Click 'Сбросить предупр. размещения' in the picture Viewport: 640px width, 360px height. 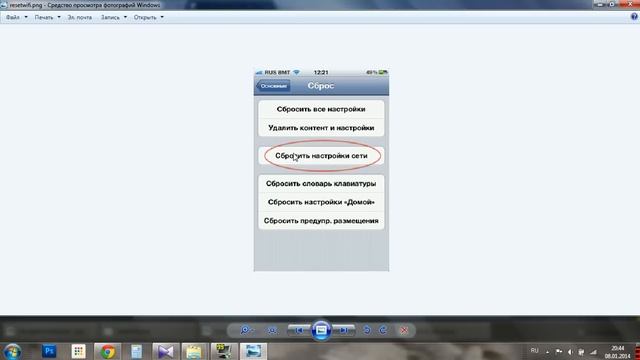pyautogui.click(x=321, y=220)
